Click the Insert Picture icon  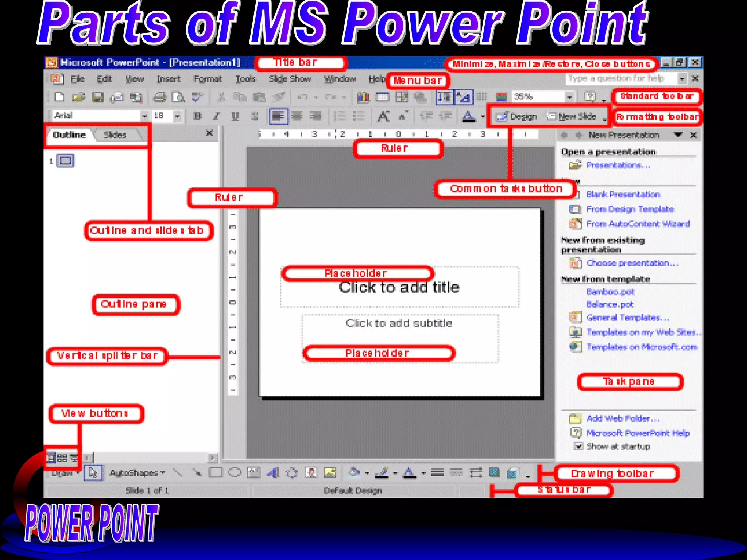330,473
